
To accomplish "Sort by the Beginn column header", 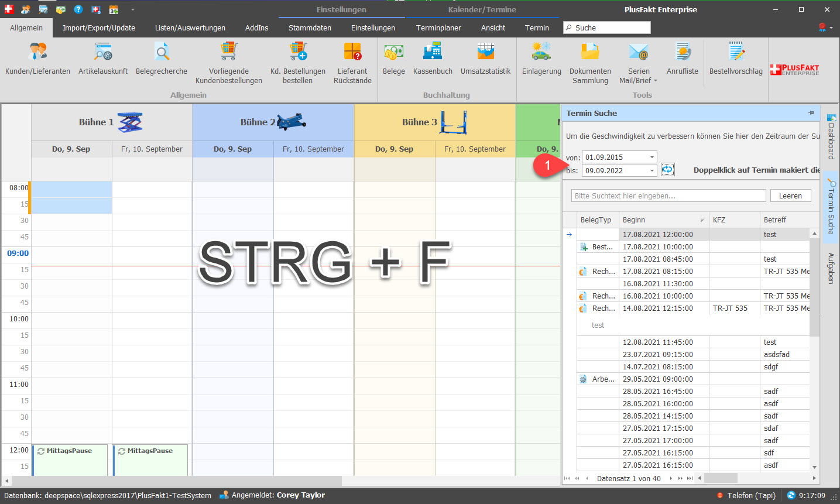I will point(664,220).
